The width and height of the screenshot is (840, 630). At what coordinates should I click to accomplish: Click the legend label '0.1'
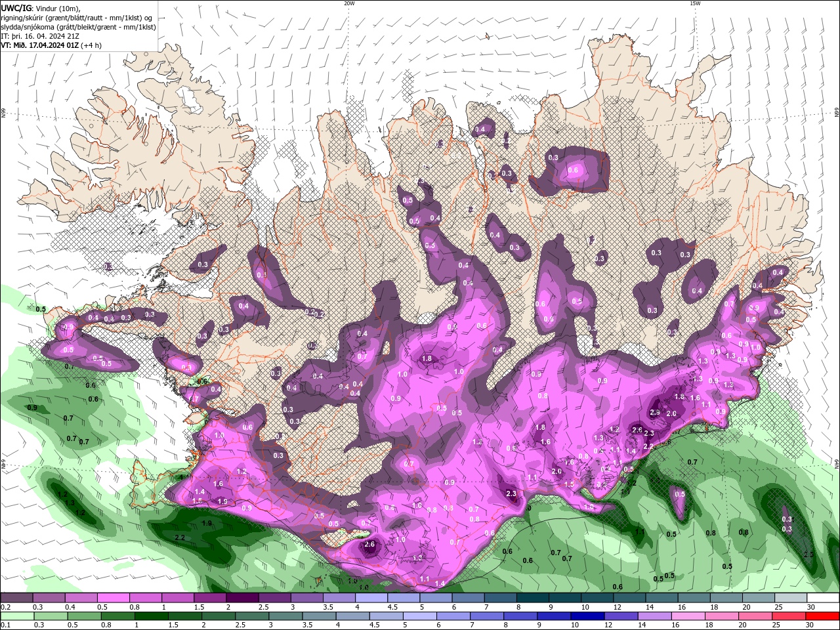(x=5, y=625)
